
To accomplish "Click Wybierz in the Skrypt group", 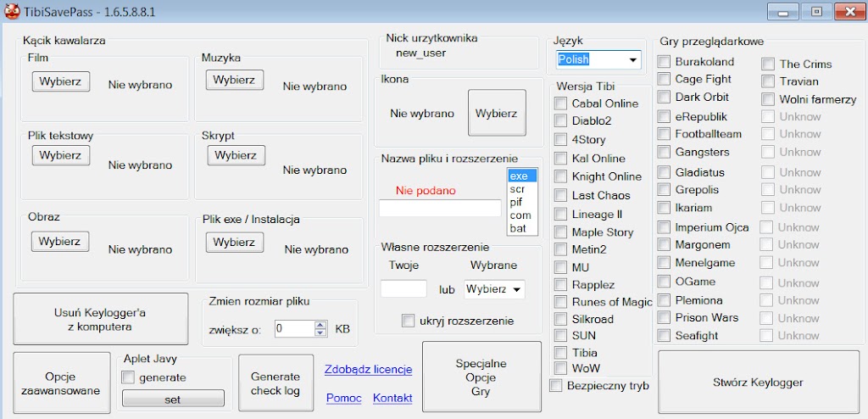I will [x=236, y=155].
